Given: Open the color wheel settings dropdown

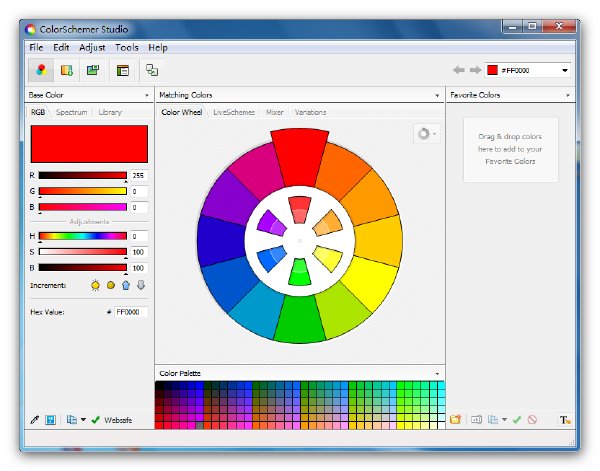Looking at the screenshot, I should click(x=427, y=134).
